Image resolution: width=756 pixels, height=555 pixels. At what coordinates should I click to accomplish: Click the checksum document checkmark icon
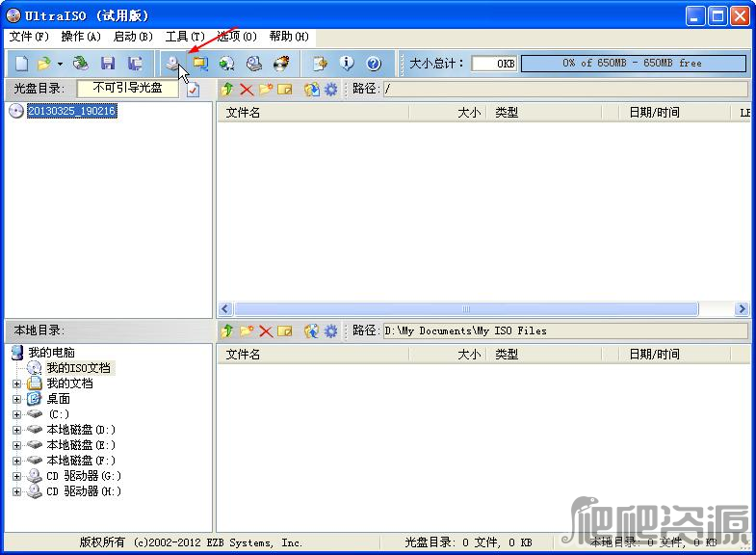(193, 90)
